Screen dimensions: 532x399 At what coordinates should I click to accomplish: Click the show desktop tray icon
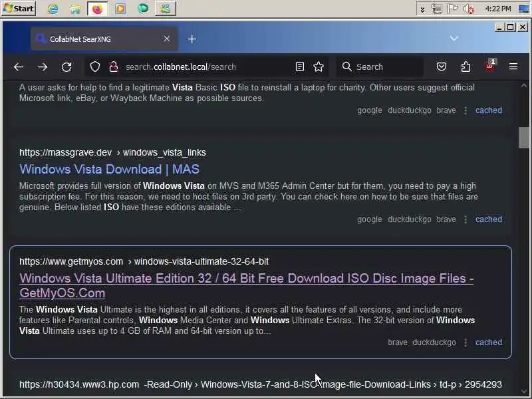tap(524, 9)
